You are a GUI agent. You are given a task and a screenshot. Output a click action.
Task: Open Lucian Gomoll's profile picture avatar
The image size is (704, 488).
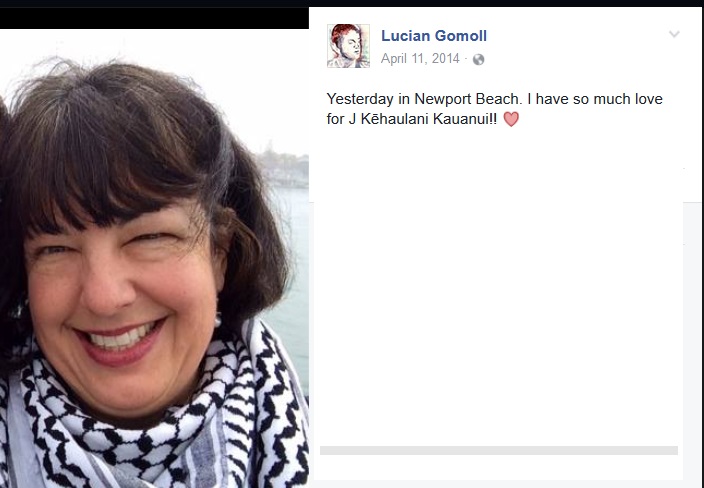348,46
